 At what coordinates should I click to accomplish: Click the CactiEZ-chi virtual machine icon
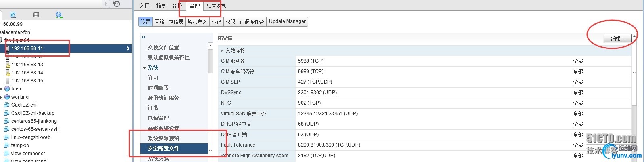[7, 105]
